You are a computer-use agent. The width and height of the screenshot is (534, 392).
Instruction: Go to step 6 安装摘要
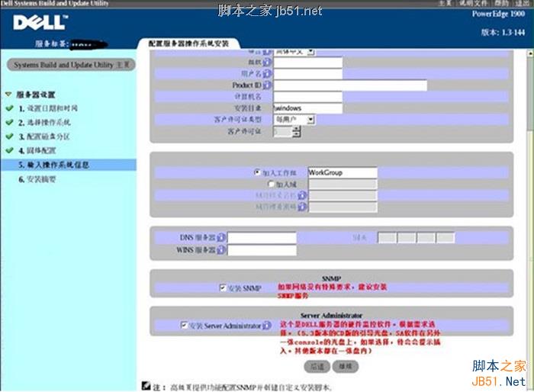pos(37,179)
